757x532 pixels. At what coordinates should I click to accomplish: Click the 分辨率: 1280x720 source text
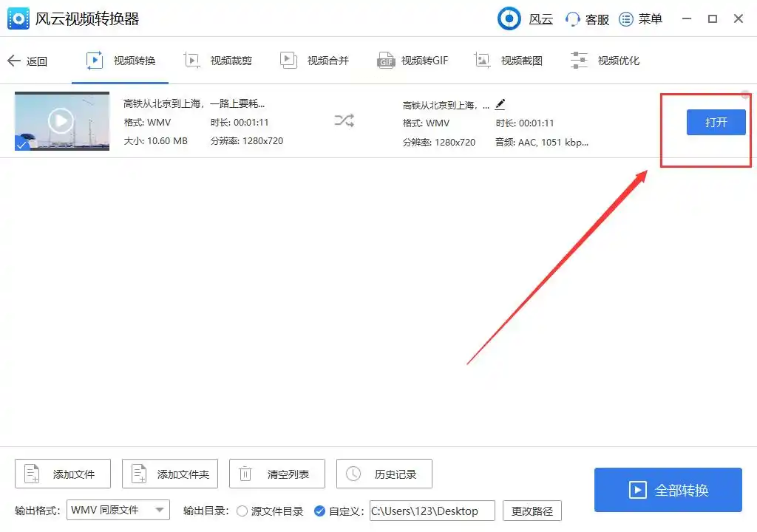247,141
